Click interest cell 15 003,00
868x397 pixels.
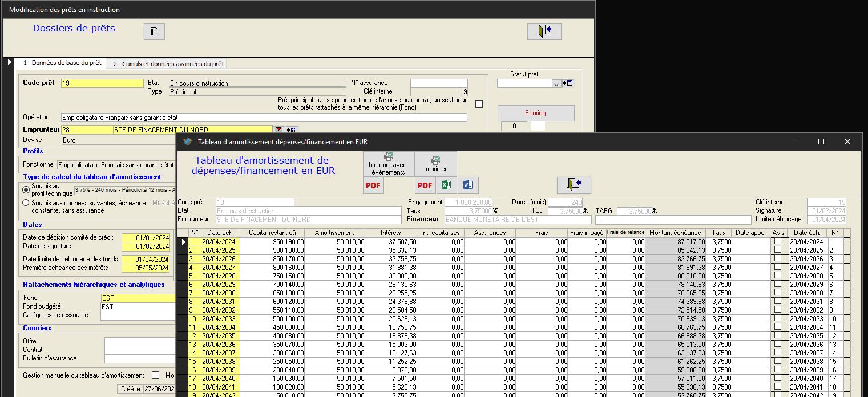(391, 345)
